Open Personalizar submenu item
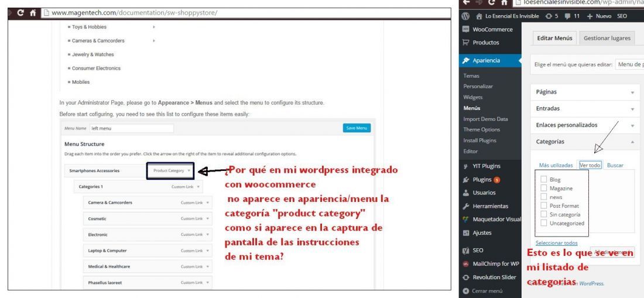This screenshot has width=644, height=298. (478, 86)
